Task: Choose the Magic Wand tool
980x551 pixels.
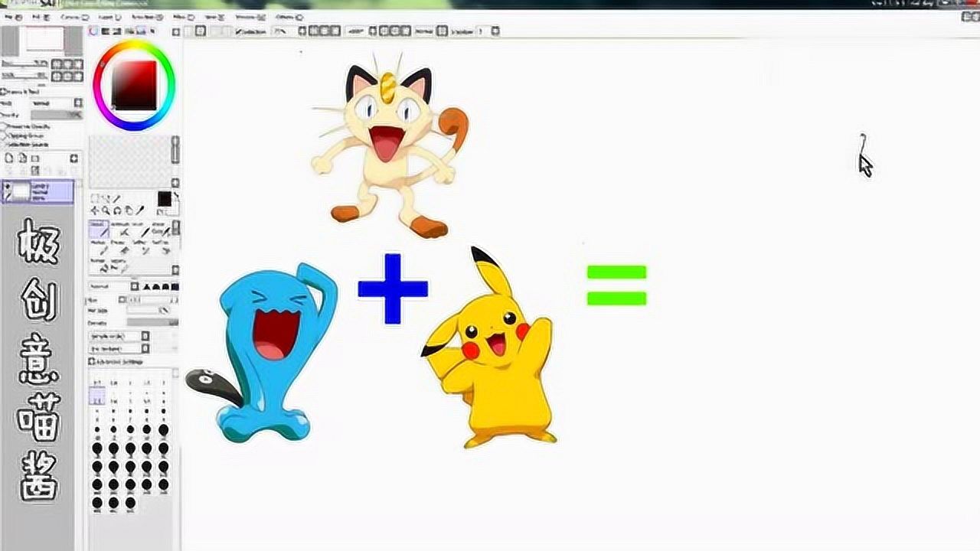Action: click(x=116, y=198)
